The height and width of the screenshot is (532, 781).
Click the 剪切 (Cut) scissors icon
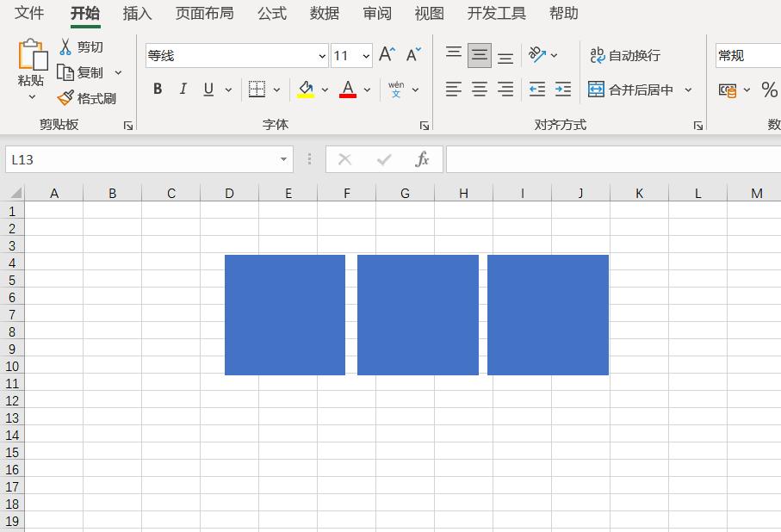[x=65, y=46]
